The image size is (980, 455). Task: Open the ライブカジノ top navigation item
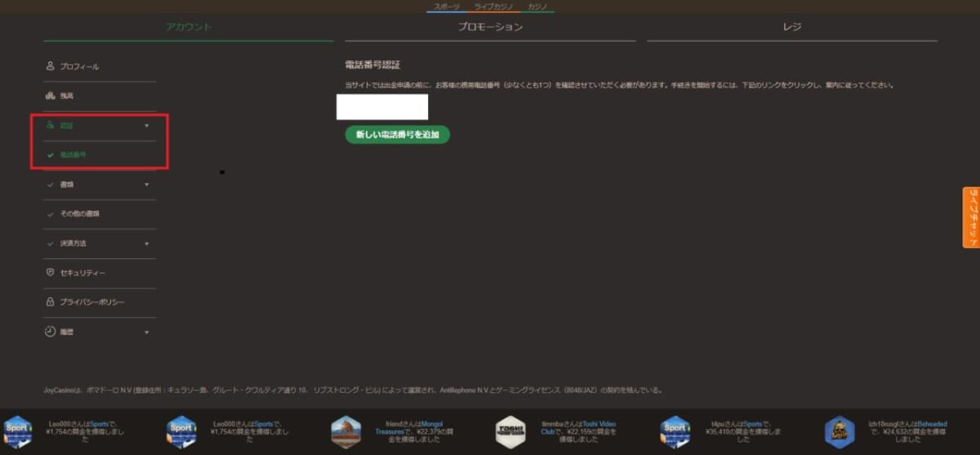[494, 7]
